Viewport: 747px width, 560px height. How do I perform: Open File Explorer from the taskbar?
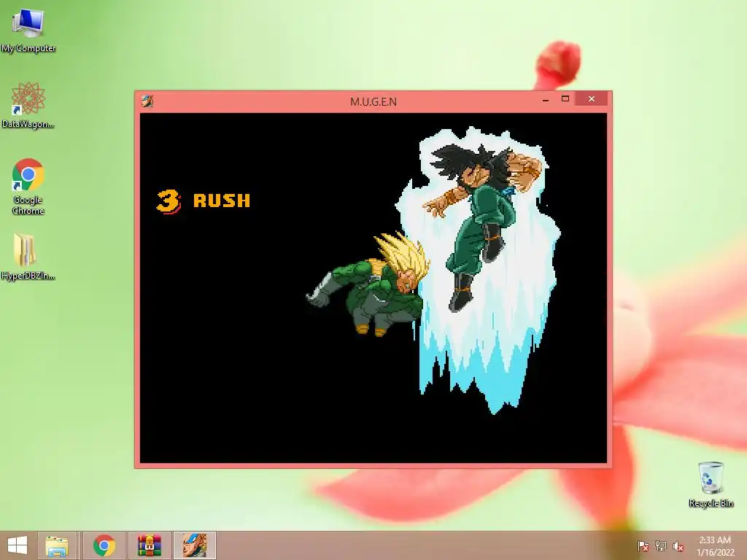57,545
